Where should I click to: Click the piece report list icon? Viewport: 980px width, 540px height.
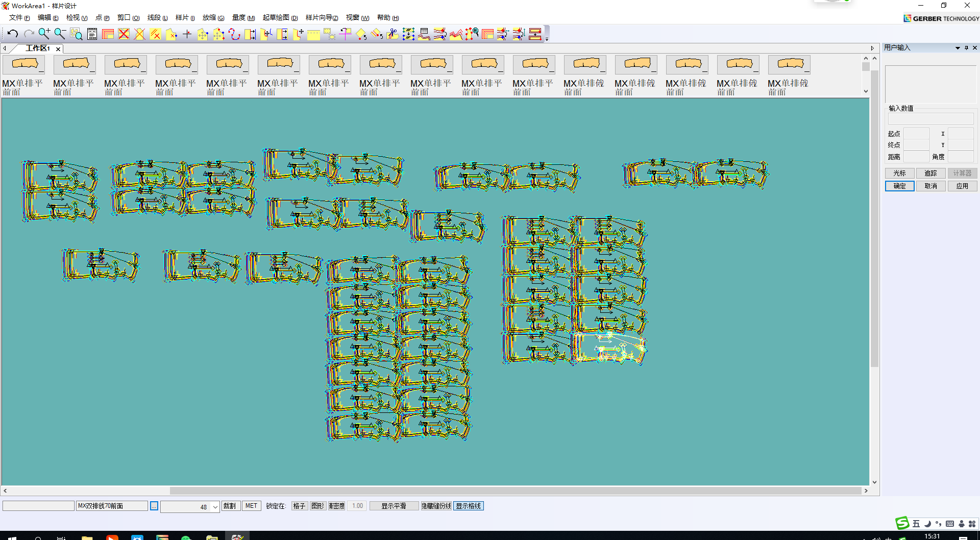click(92, 34)
